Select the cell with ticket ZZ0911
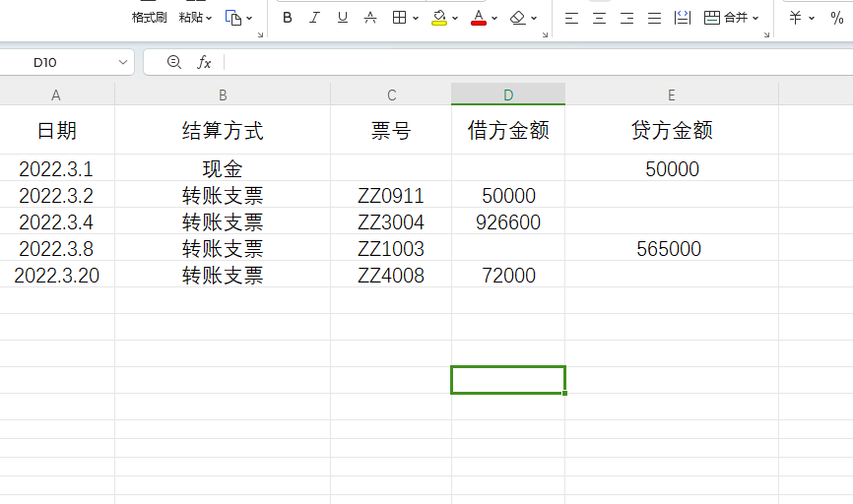Screen dimensions: 853x504 (x=391, y=195)
